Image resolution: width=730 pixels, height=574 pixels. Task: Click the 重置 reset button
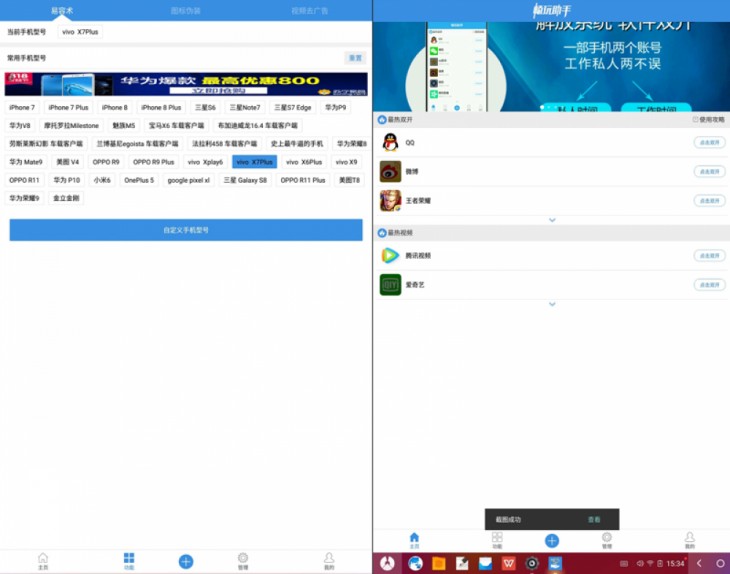click(x=355, y=58)
